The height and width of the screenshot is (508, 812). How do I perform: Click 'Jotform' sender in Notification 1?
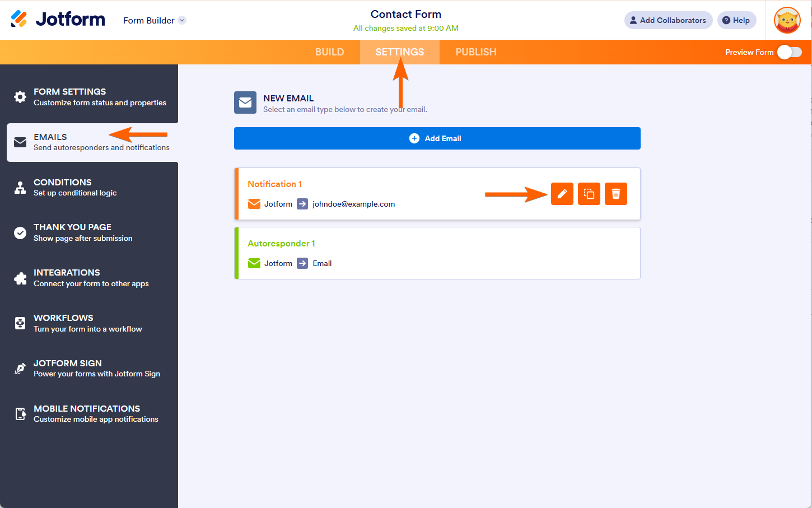point(278,204)
